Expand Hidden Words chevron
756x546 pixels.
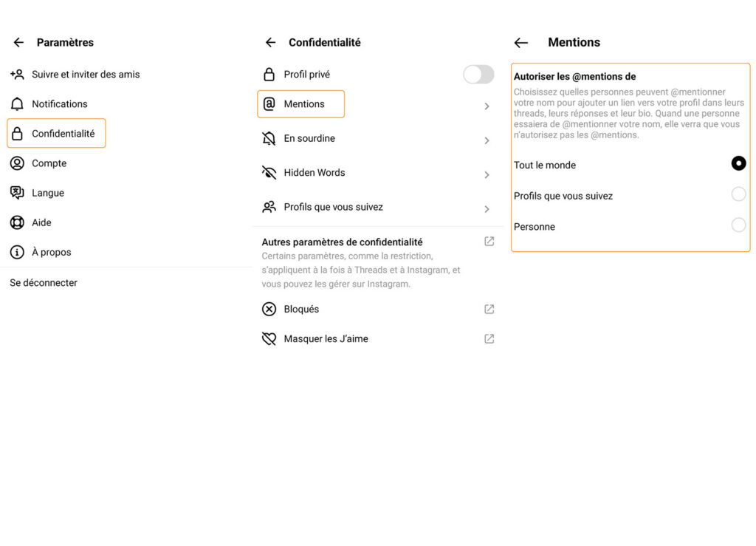[x=487, y=174]
